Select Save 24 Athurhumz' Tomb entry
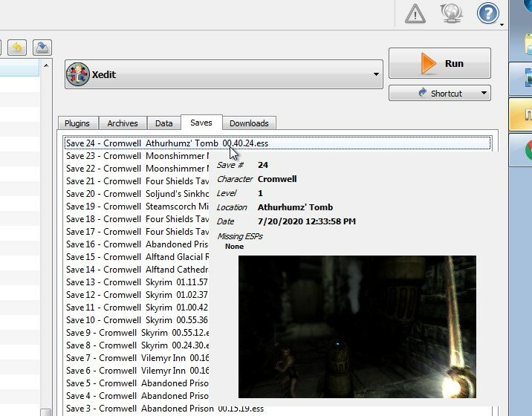 (277, 143)
